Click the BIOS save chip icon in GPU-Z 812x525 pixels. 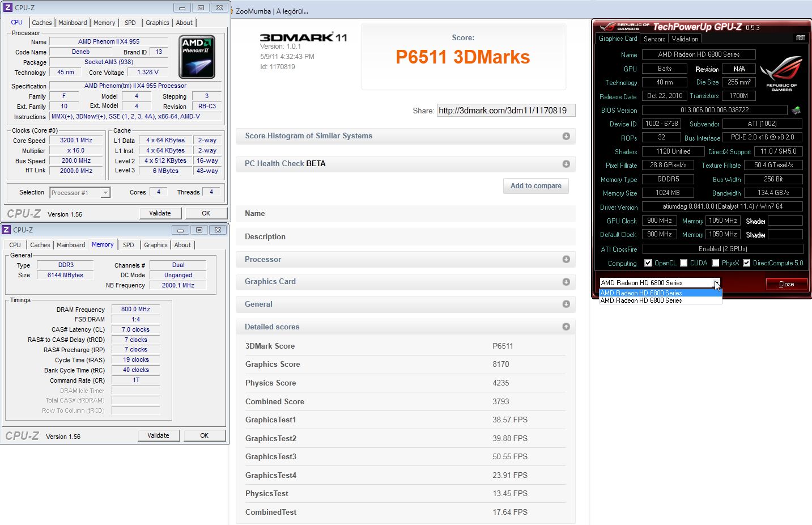tap(796, 110)
